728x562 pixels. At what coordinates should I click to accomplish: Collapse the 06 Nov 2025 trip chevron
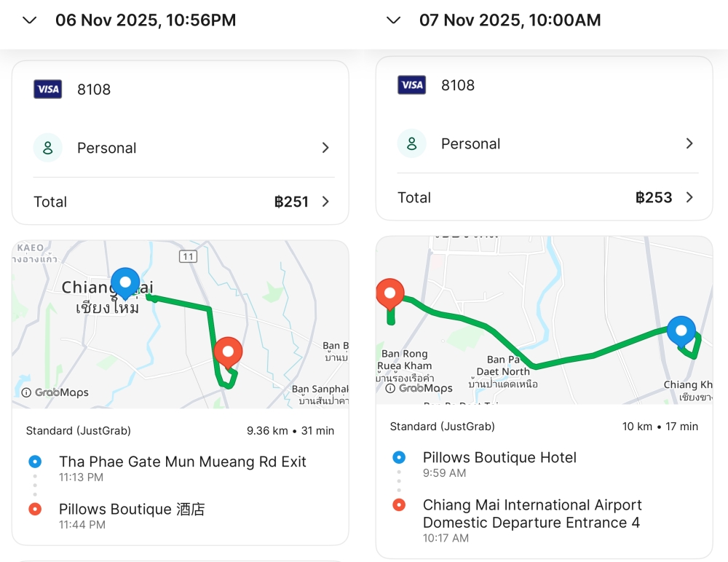pyautogui.click(x=29, y=20)
